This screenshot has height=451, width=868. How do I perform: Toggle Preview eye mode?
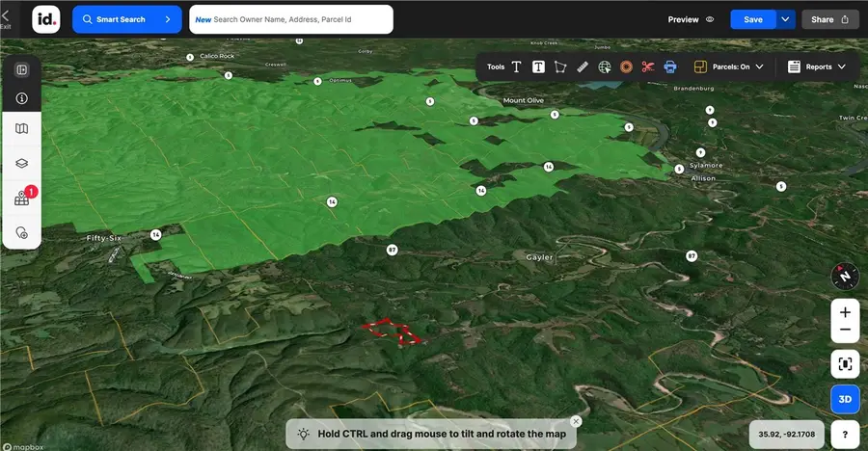coord(691,19)
